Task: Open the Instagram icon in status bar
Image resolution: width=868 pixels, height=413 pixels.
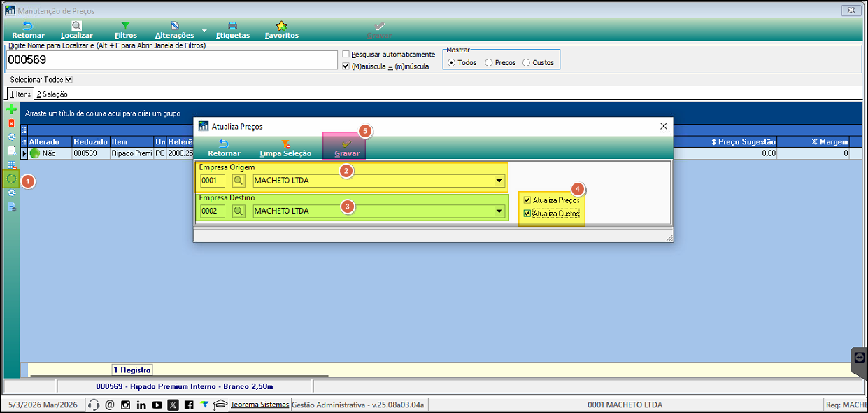Action: pyautogui.click(x=125, y=405)
